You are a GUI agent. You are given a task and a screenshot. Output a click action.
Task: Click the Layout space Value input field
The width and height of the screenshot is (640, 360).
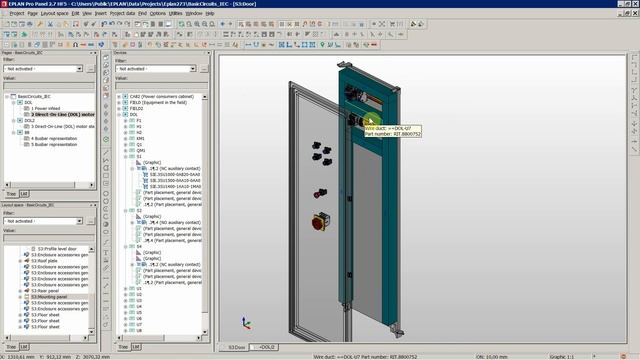click(49, 238)
